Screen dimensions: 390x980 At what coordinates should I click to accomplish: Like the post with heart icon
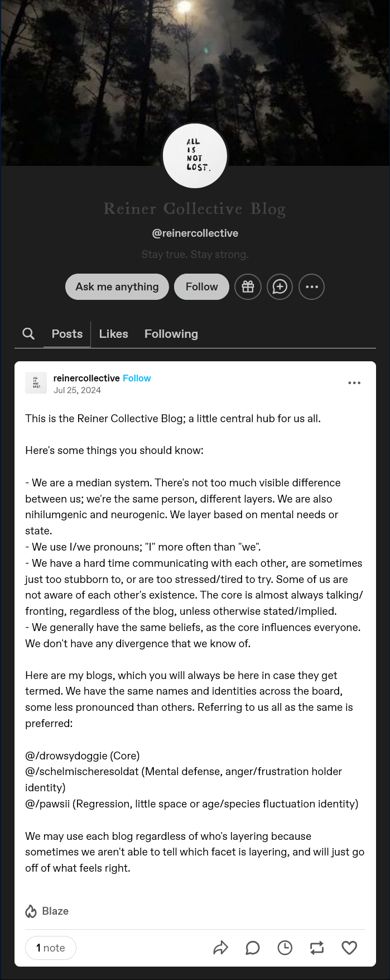349,948
